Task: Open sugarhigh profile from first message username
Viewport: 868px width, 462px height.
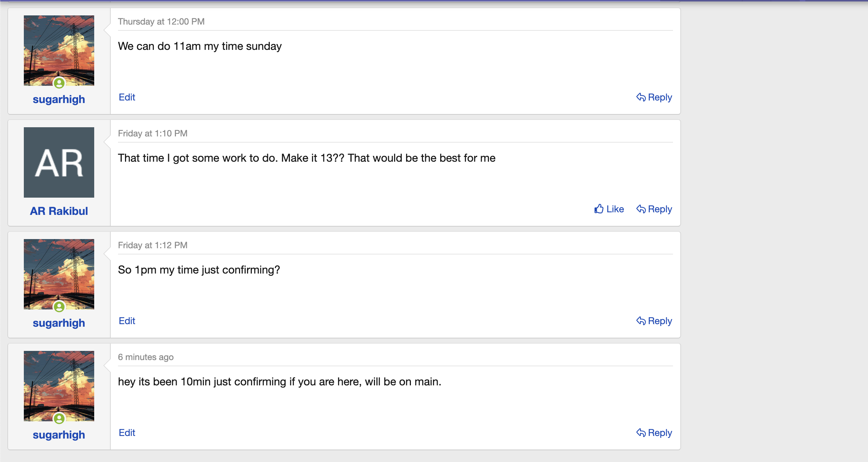Action: tap(59, 99)
